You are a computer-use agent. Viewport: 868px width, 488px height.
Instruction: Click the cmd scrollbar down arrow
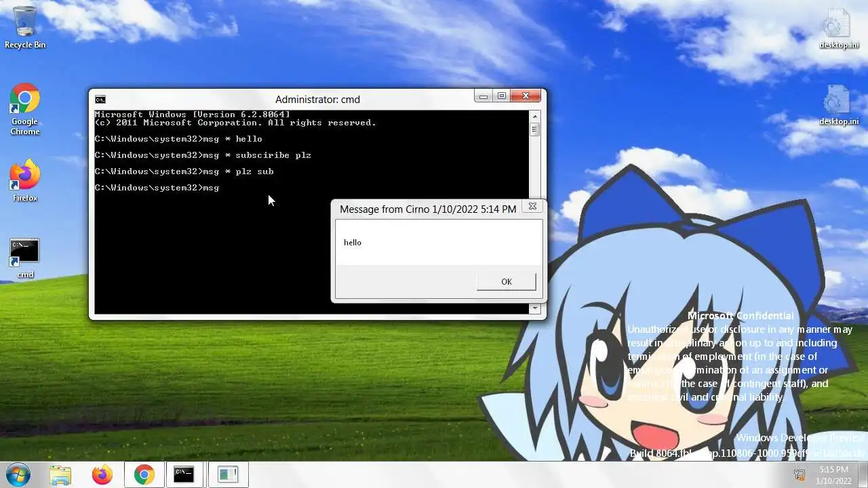pos(534,308)
